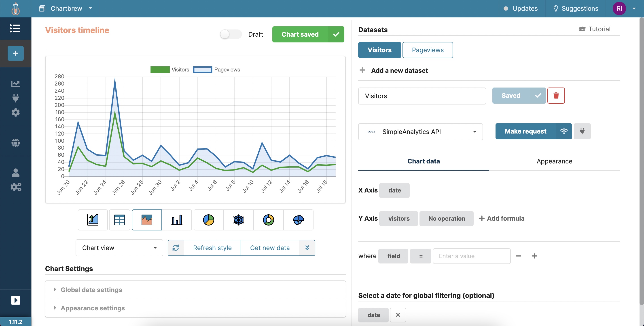Choose the doughnut chart type icon
Image resolution: width=644 pixels, height=326 pixels.
(268, 220)
